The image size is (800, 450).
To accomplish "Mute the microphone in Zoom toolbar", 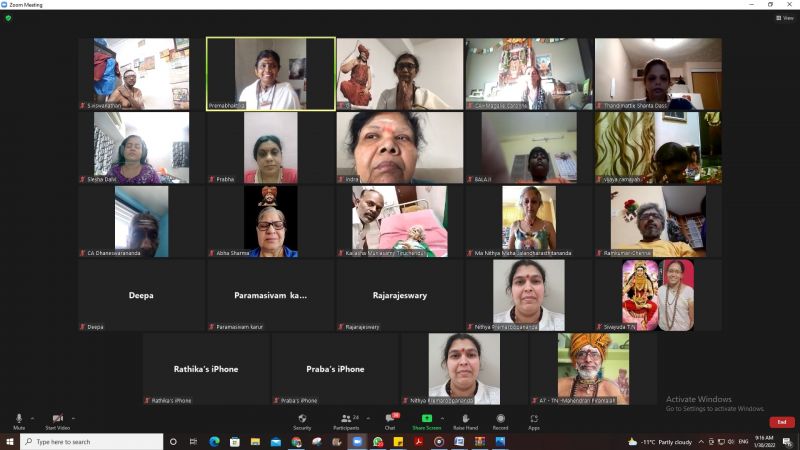I will click(x=19, y=421).
